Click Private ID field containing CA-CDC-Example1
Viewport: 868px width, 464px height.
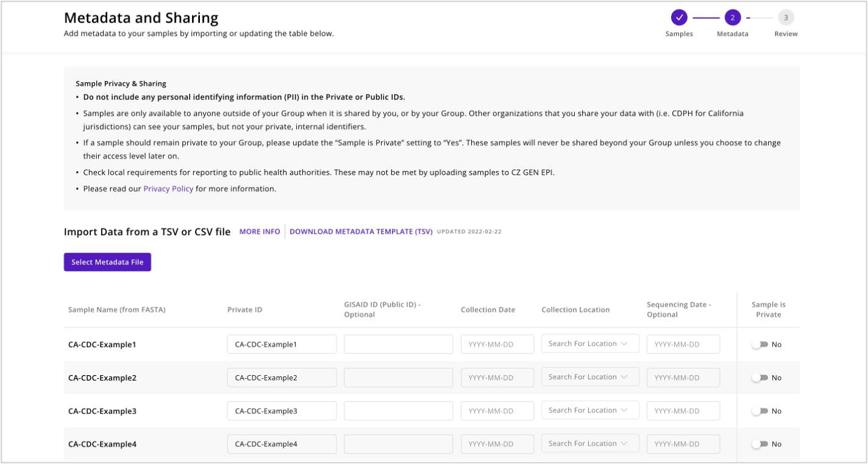click(282, 344)
